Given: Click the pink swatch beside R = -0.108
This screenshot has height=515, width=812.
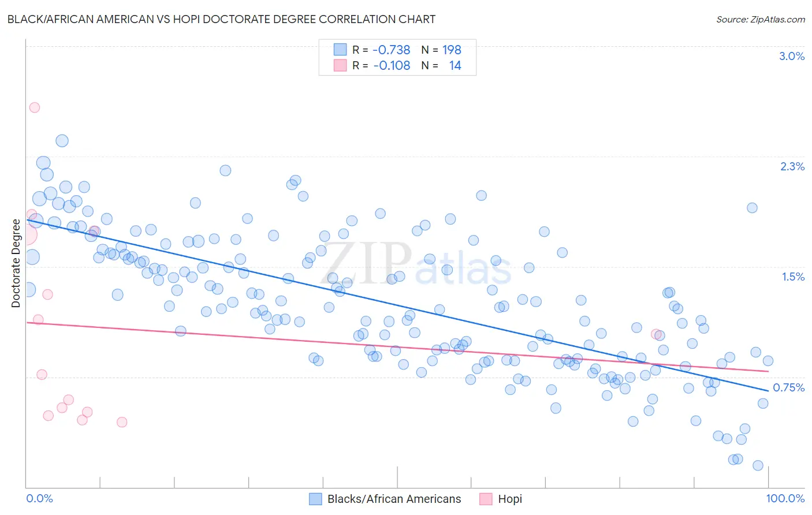Looking at the screenshot, I should [340, 65].
